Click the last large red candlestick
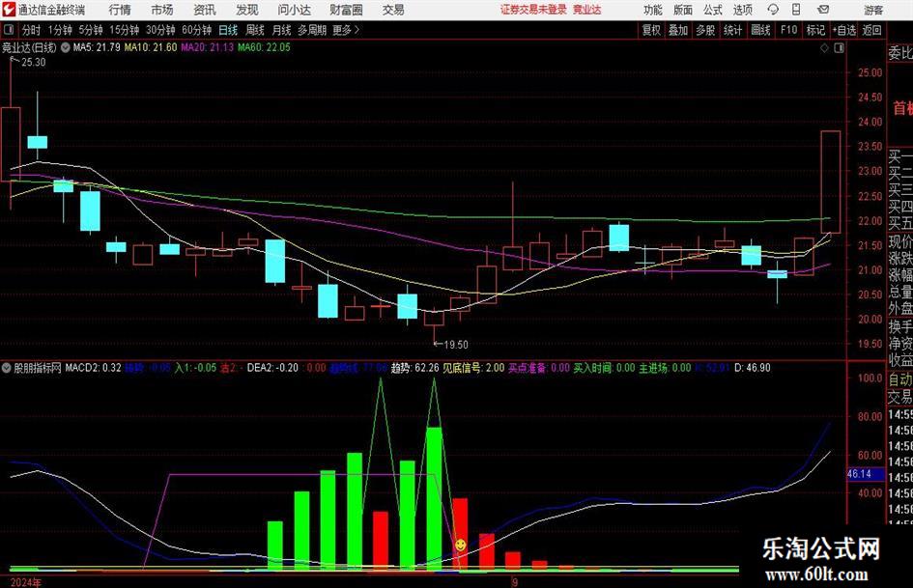Screen dimensions: 913x588 coord(831,182)
